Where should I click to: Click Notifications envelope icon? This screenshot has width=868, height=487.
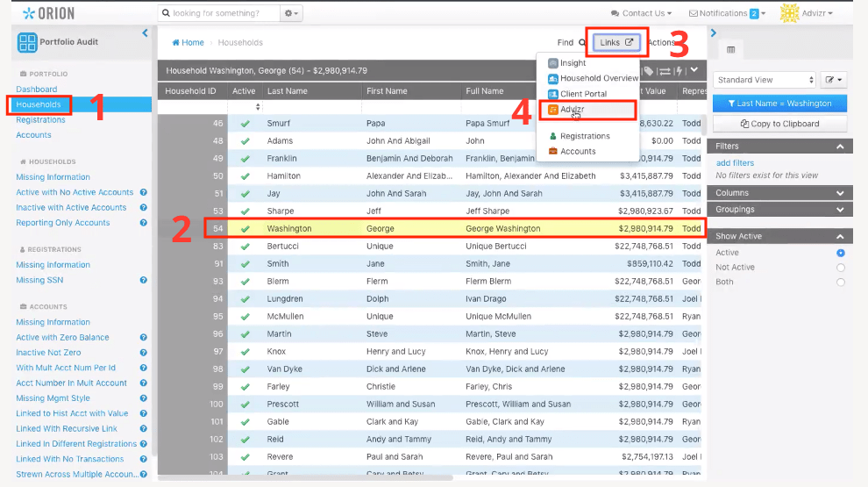pos(693,13)
